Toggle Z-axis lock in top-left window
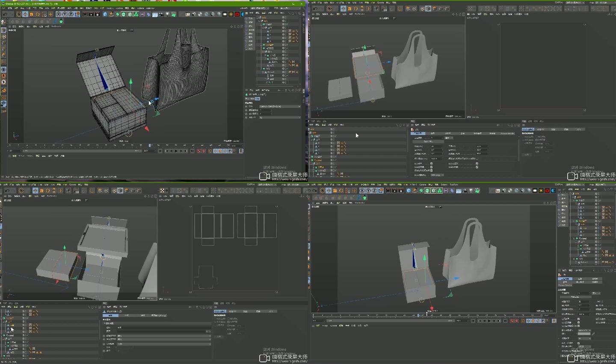This screenshot has width=616, height=364. coord(71,14)
